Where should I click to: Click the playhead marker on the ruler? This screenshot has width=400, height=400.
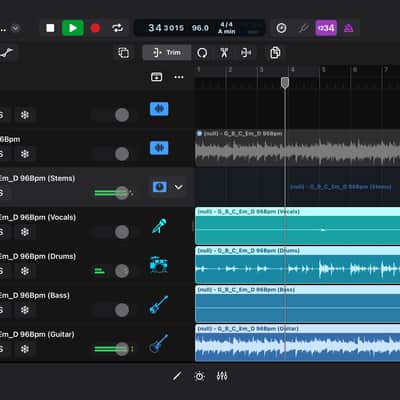(x=285, y=83)
